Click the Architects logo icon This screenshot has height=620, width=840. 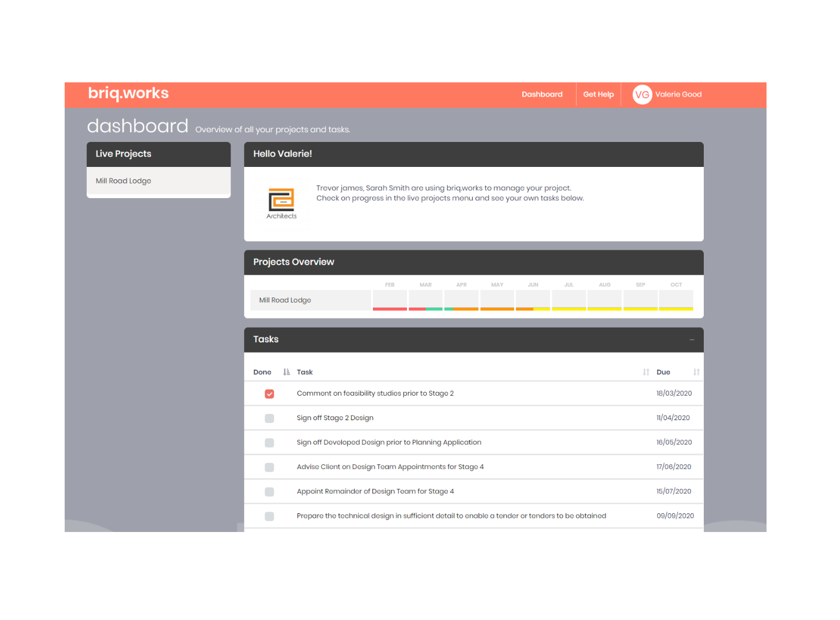coord(282,203)
